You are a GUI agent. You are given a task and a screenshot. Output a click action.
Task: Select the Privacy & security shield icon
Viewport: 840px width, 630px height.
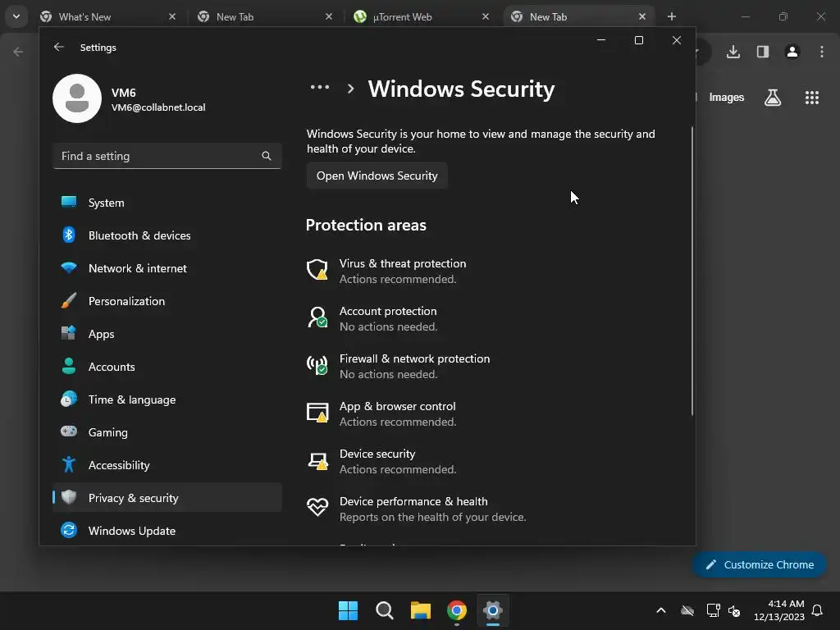pos(69,497)
